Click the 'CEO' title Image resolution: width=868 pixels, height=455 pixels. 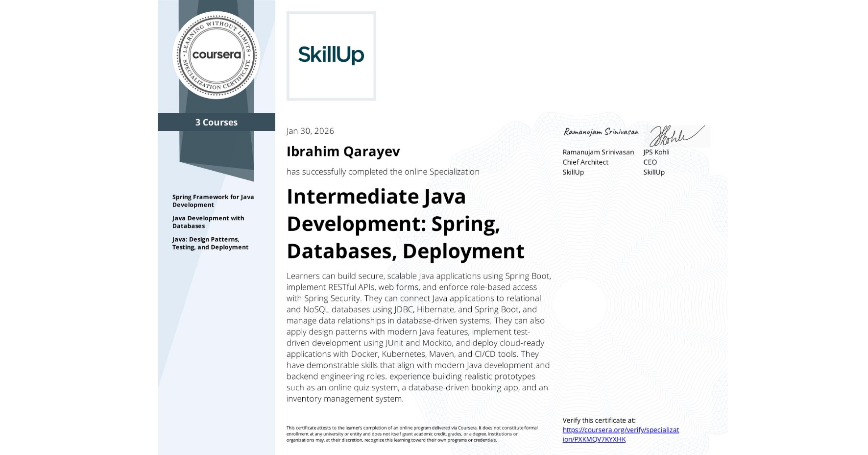tap(650, 162)
